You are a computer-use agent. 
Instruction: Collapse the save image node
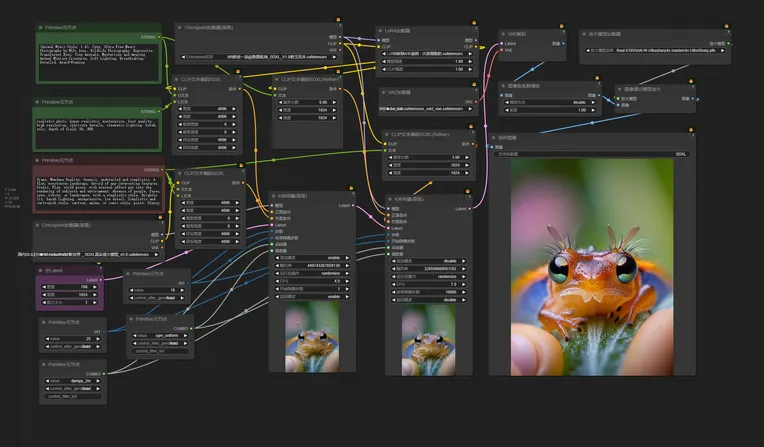(494, 138)
